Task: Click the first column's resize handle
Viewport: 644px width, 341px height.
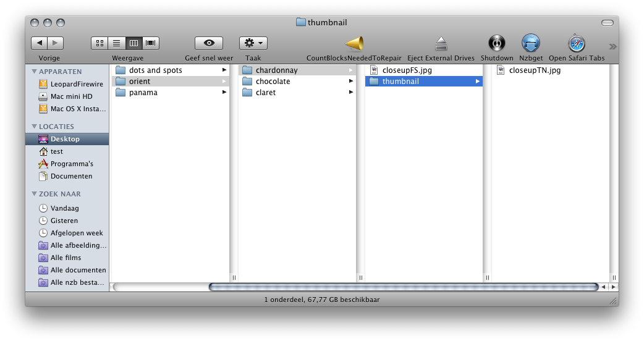Action: point(234,278)
